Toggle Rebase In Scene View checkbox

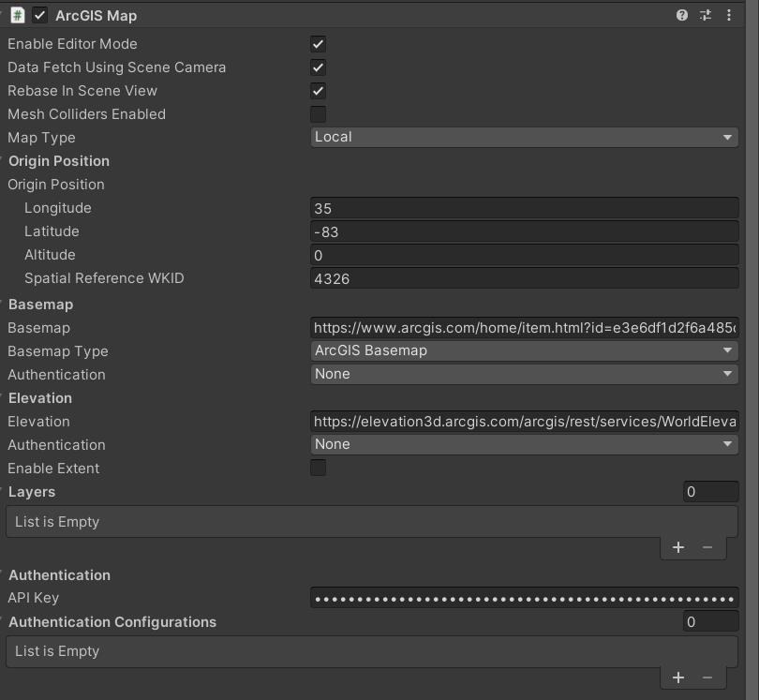click(318, 91)
